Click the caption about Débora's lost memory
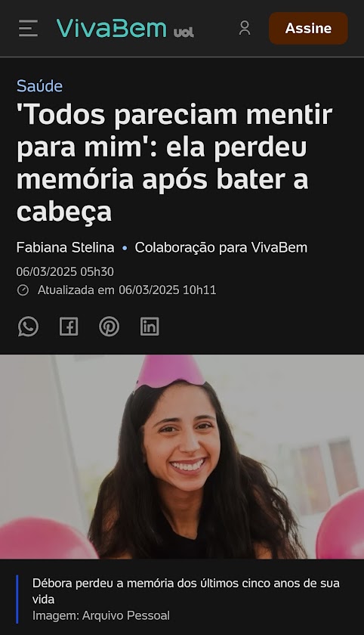364x635 pixels. [186, 591]
